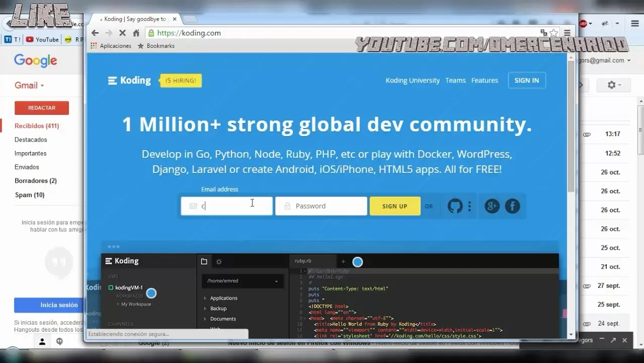Click the SIGN IN button
Screen dimensions: 644x363
(x=527, y=80)
